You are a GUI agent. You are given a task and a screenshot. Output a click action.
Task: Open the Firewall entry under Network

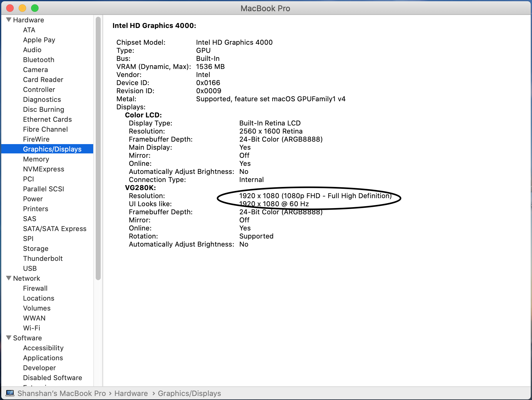[35, 288]
